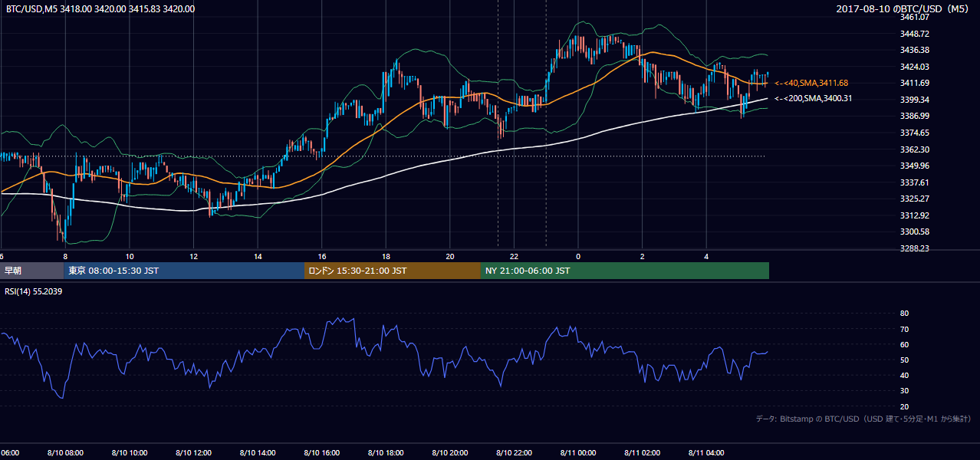The image size is (980, 460).
Task: Select the '8/11 00:00' date axis label
Action: 577,452
